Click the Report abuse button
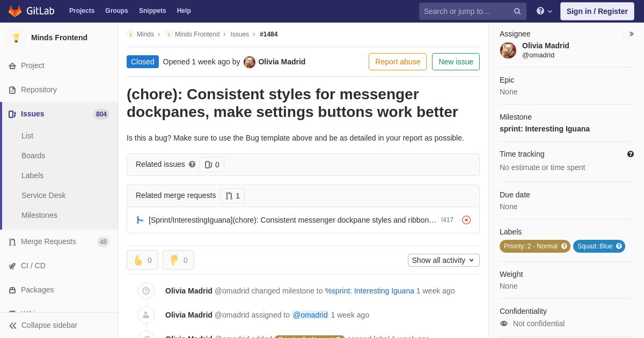Image resolution: width=644 pixels, height=338 pixels. [398, 62]
